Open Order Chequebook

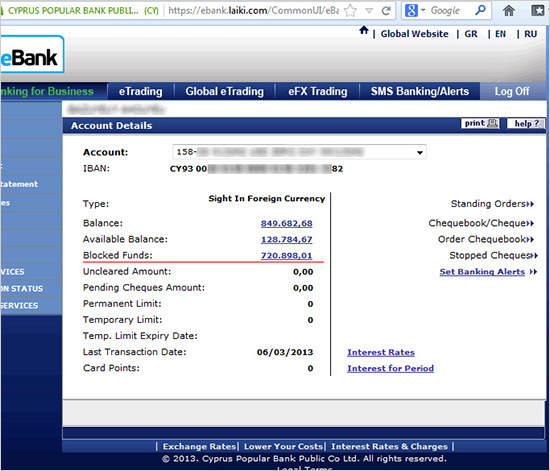click(486, 239)
